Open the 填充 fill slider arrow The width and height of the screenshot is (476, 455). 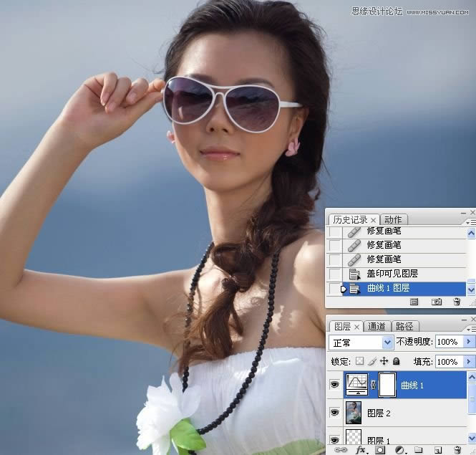click(x=468, y=362)
